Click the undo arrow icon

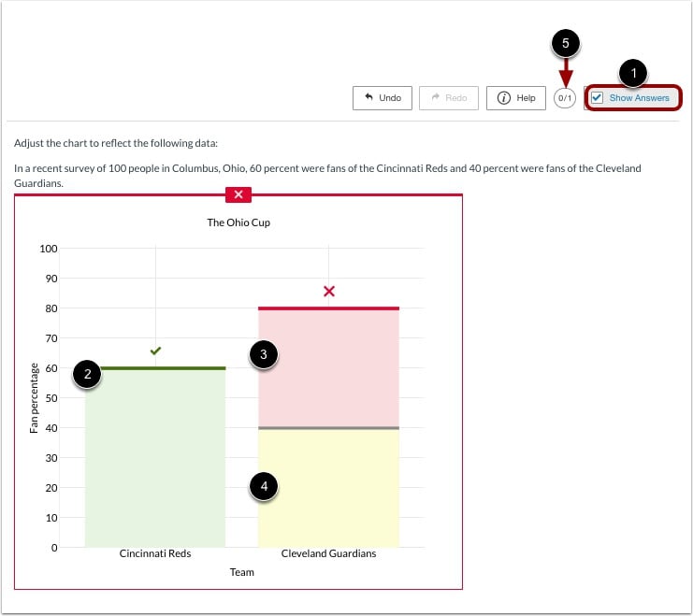369,97
